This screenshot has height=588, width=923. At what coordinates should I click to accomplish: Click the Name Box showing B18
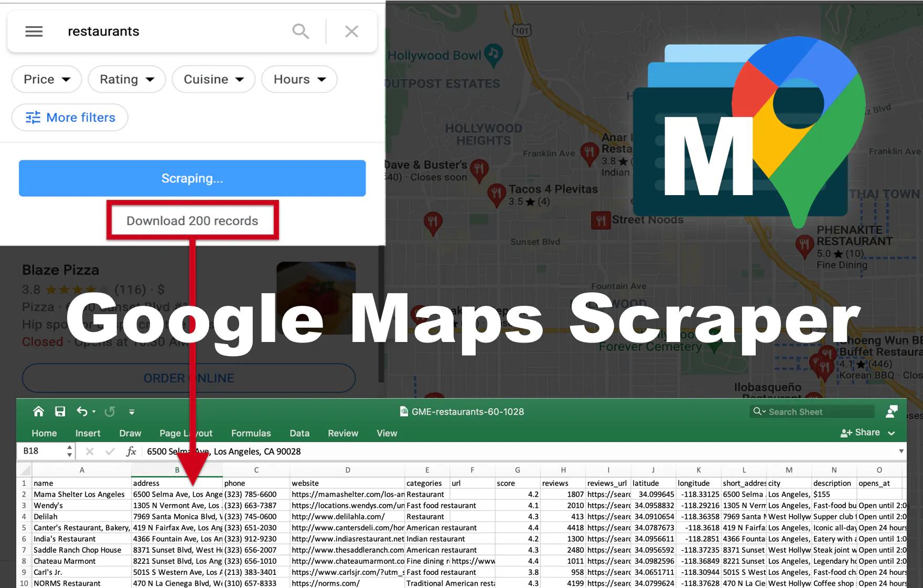42,451
